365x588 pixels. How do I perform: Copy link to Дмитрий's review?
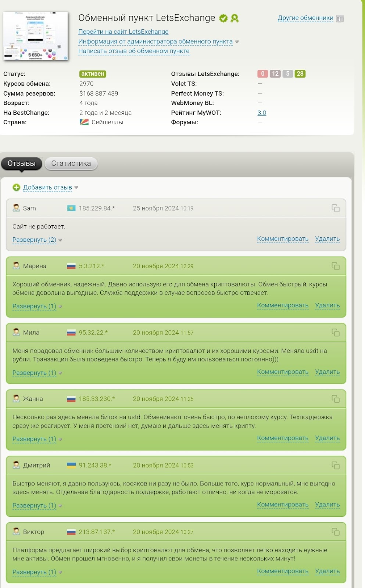click(335, 466)
